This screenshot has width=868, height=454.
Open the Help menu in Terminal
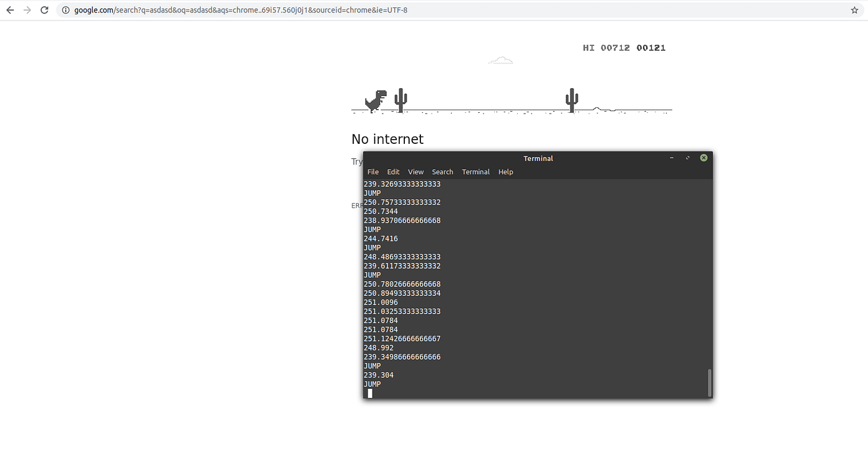(x=505, y=172)
